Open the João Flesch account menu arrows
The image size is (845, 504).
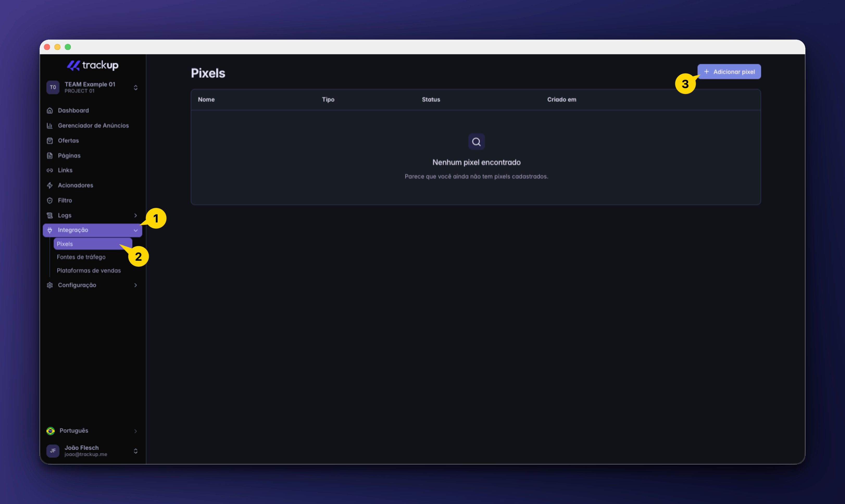click(x=135, y=451)
